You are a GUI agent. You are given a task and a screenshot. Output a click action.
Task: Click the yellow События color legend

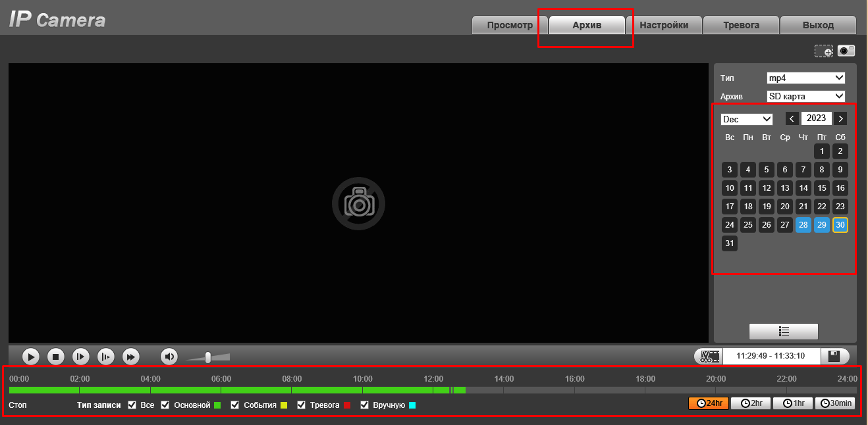[x=284, y=405]
